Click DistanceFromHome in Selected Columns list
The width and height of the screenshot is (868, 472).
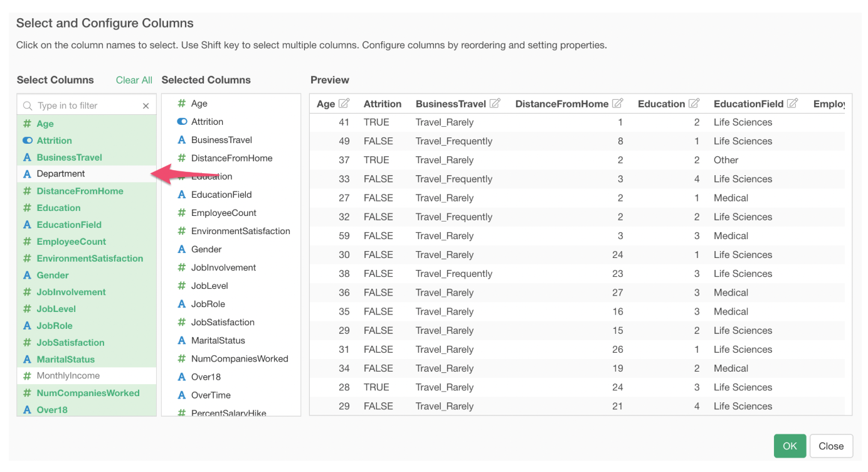pos(231,158)
